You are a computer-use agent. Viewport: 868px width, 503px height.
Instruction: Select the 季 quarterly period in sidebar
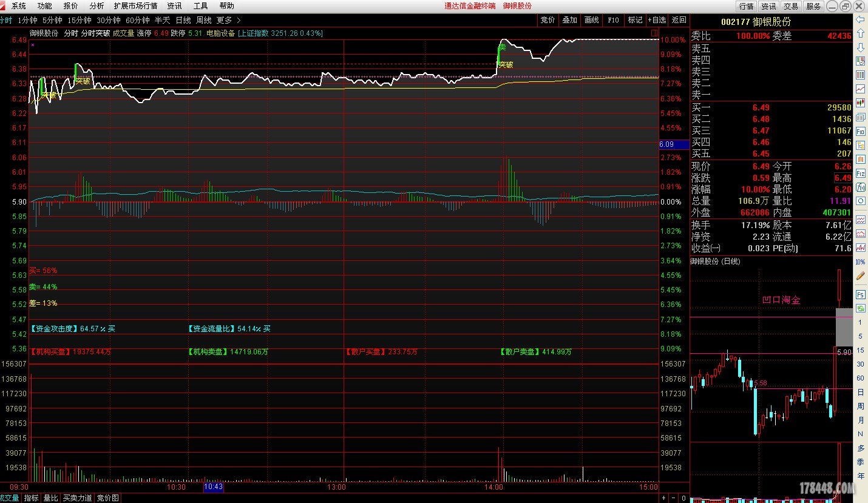(860, 462)
